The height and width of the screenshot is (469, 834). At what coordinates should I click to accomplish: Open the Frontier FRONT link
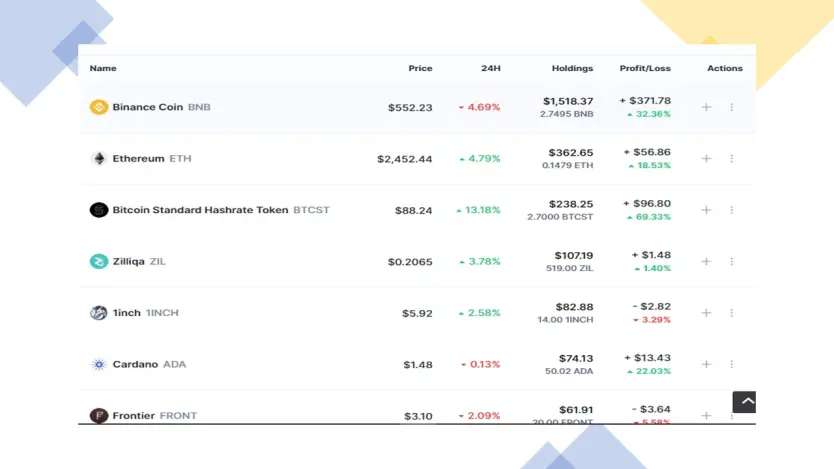[x=154, y=415]
